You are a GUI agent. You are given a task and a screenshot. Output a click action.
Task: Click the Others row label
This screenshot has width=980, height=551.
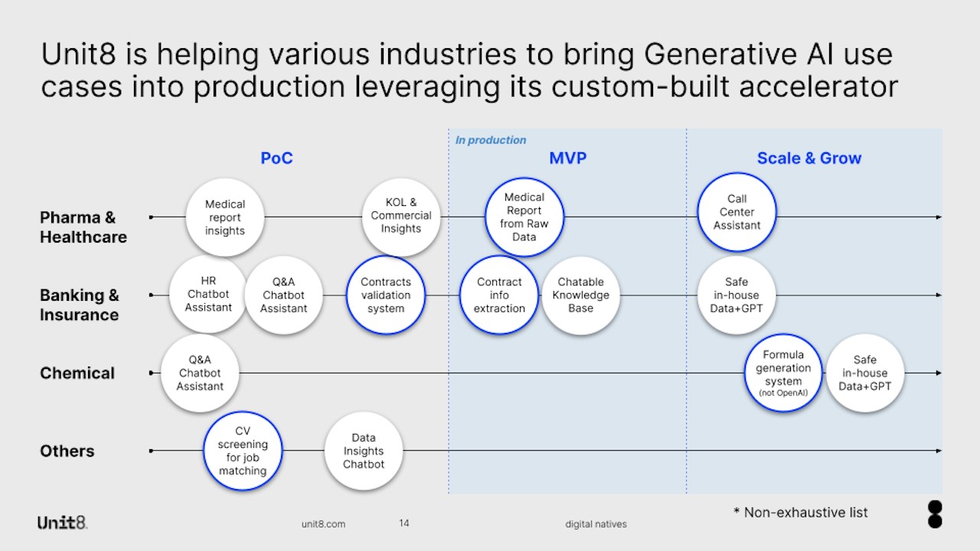(x=67, y=451)
